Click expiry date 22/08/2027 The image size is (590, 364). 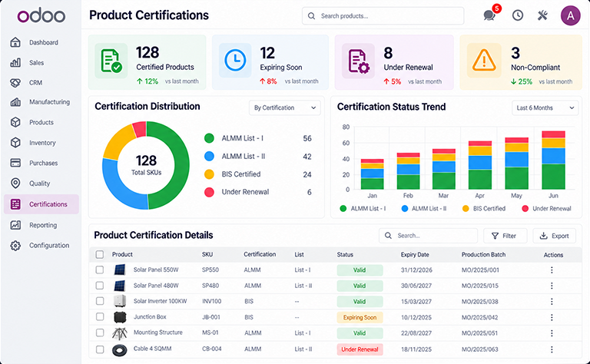tap(416, 333)
